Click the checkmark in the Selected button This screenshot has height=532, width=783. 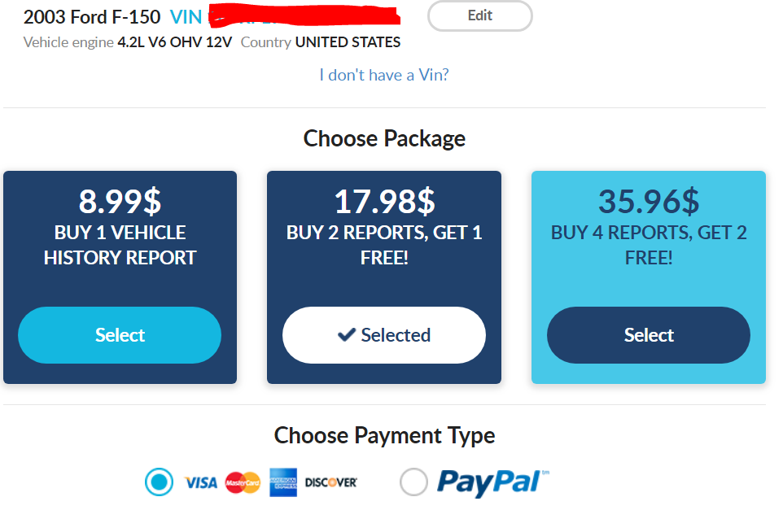tap(347, 335)
